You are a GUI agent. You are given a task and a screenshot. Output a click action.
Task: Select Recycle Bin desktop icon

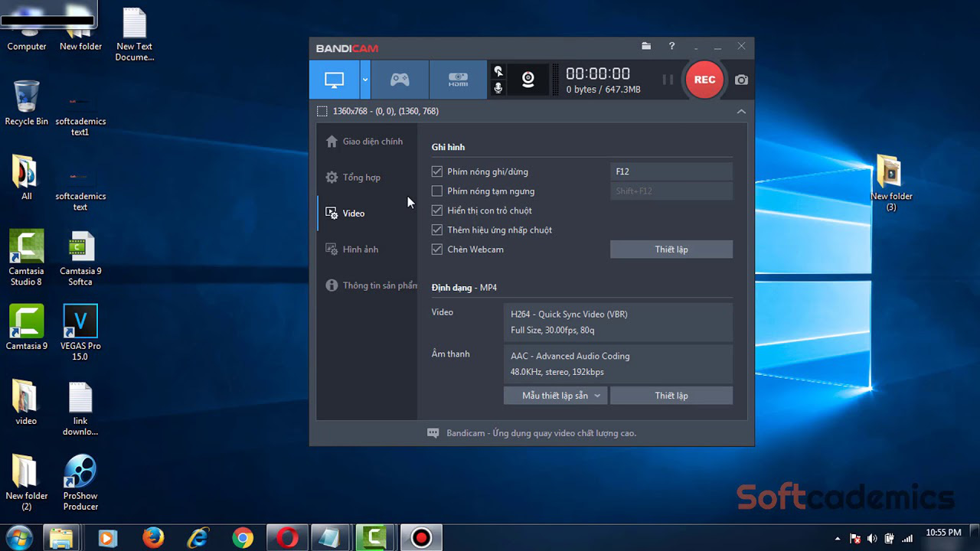pyautogui.click(x=26, y=104)
